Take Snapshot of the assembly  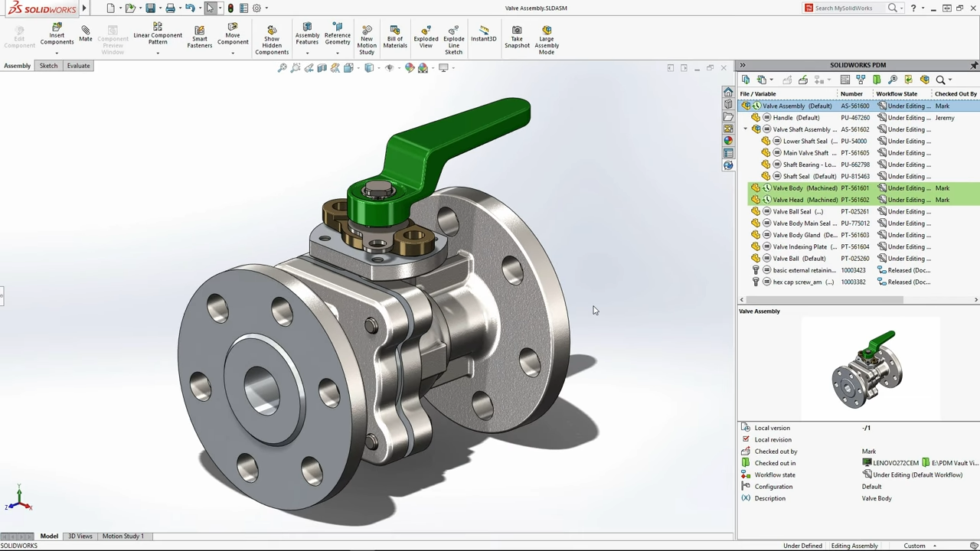[x=517, y=37]
